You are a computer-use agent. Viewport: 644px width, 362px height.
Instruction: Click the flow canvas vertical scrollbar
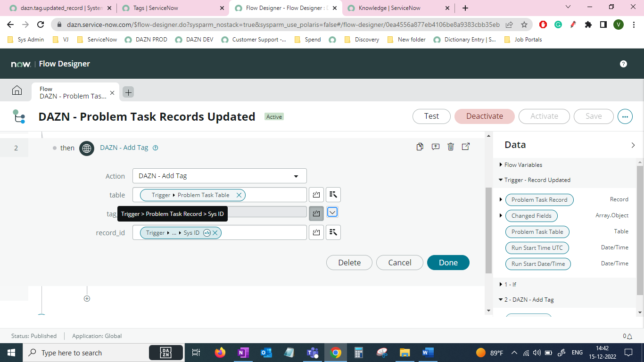pyautogui.click(x=488, y=230)
